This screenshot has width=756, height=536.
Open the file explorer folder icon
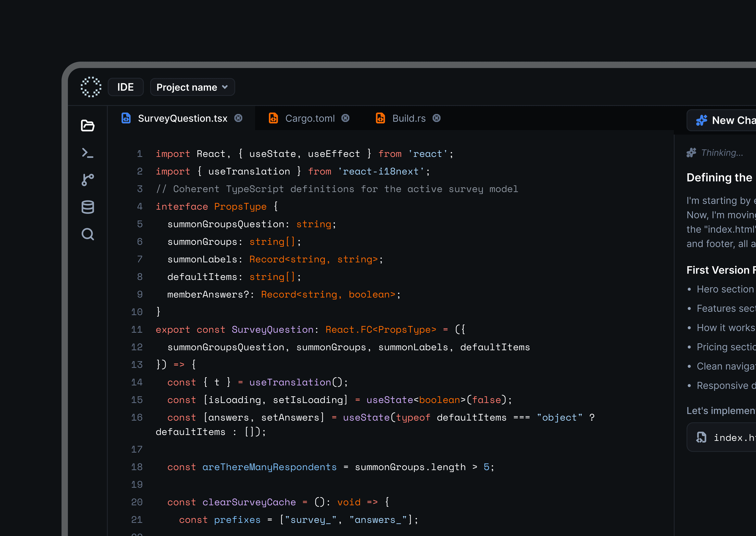tap(88, 126)
